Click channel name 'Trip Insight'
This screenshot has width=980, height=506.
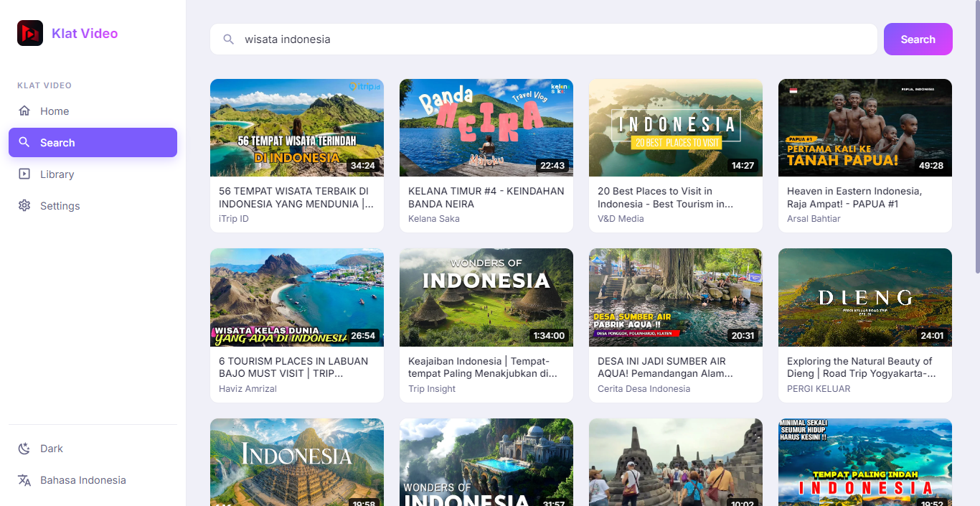(432, 389)
